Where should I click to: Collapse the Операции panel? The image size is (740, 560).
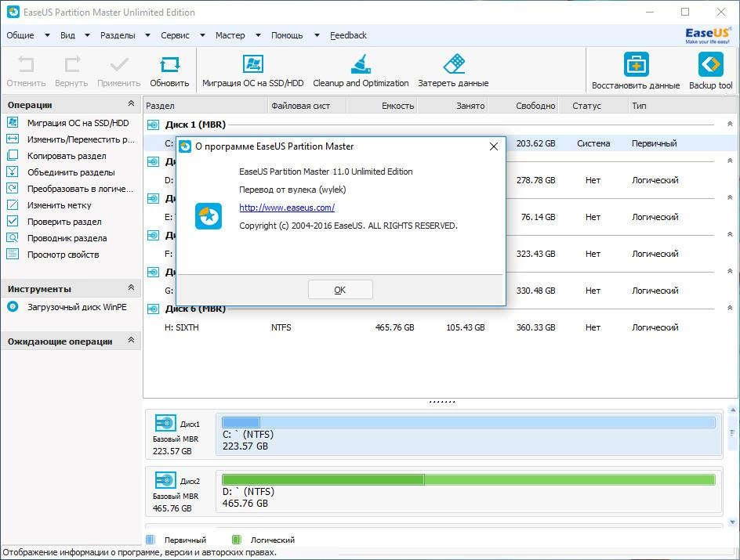(131, 103)
